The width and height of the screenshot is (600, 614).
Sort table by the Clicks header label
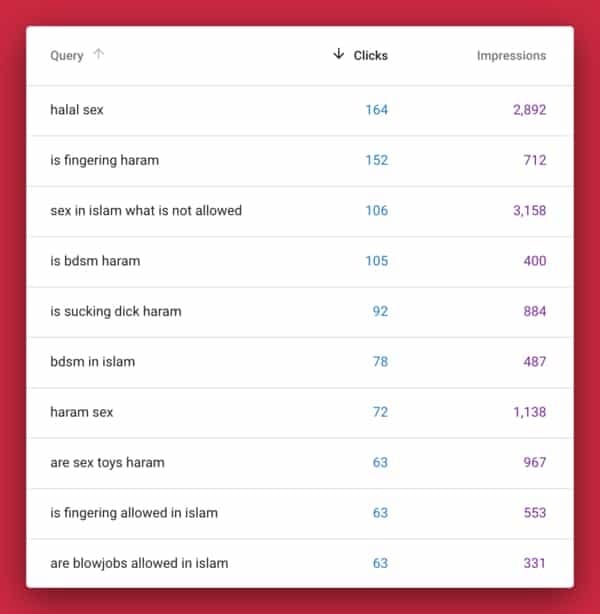(x=370, y=56)
